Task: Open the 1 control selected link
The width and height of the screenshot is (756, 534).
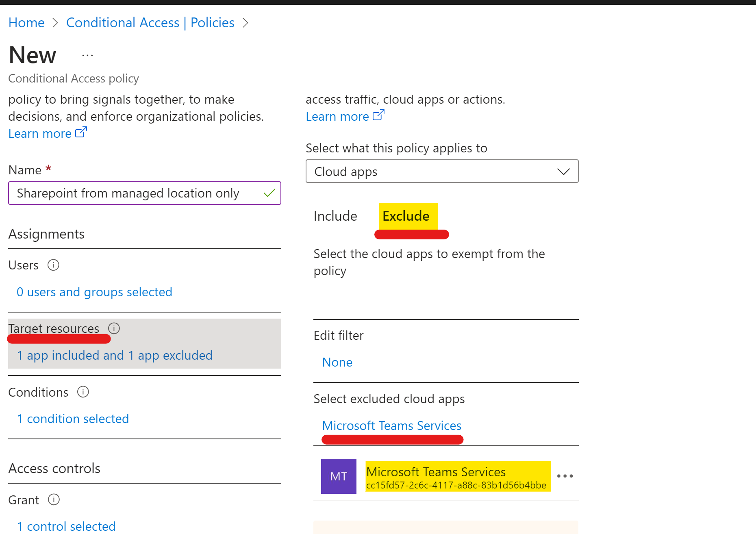Action: 66,526
